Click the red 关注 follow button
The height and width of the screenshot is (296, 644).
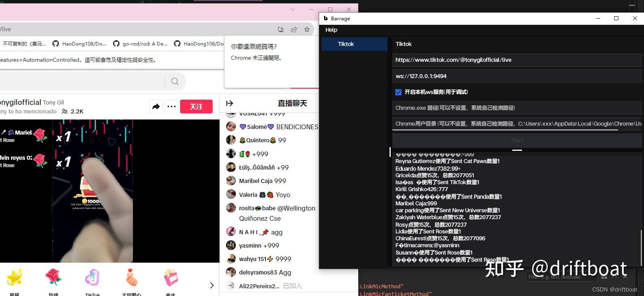point(196,107)
